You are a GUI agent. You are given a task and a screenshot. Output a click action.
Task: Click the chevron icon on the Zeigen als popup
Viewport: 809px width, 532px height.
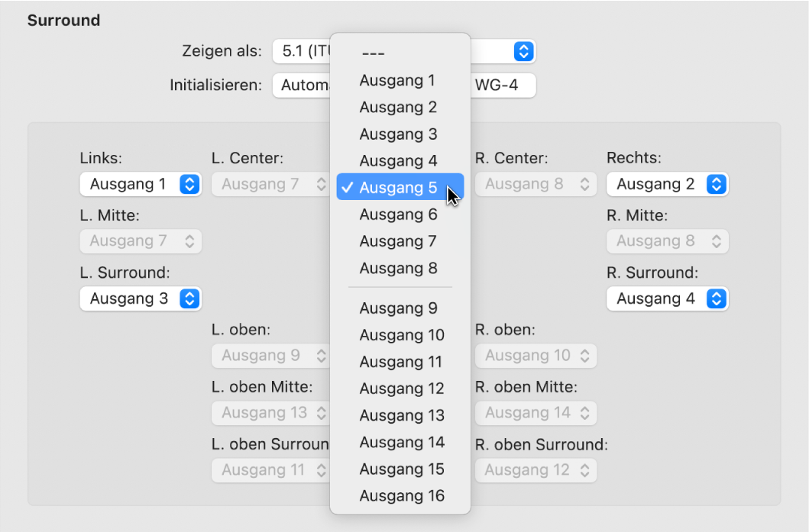(523, 51)
